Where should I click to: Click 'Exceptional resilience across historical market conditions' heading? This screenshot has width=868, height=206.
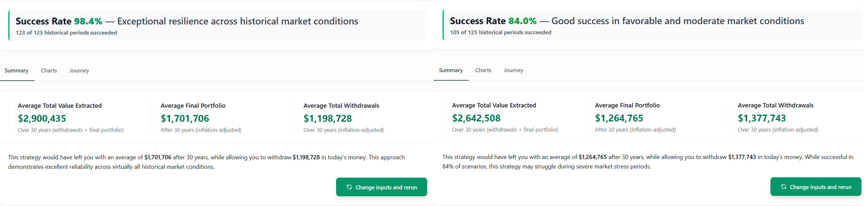click(238, 21)
